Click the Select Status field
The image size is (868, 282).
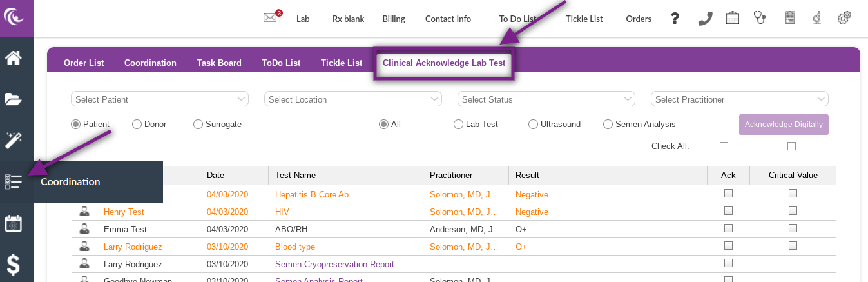click(x=546, y=99)
